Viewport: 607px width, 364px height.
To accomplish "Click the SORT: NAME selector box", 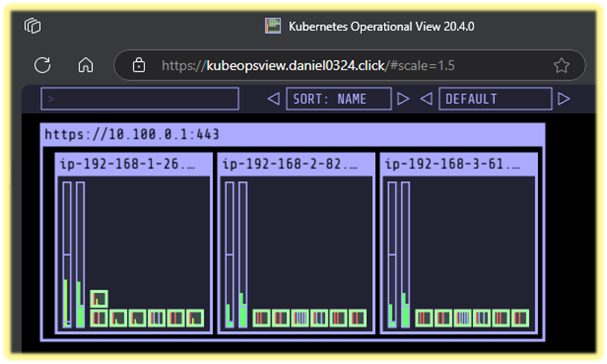I will tap(339, 99).
